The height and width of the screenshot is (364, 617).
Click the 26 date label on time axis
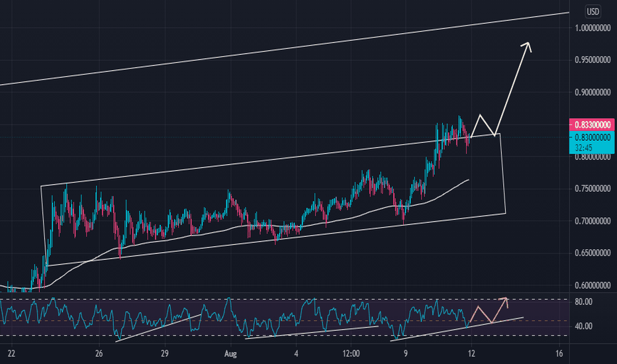point(99,353)
